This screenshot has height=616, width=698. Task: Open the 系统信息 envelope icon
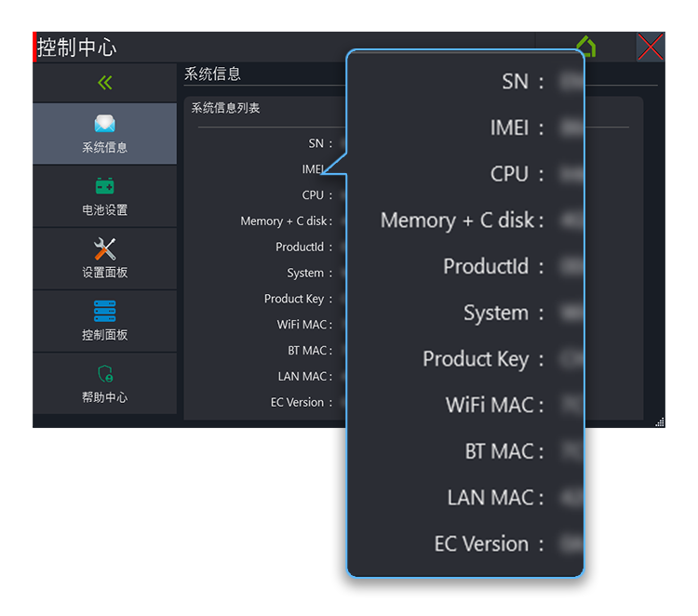tap(104, 123)
